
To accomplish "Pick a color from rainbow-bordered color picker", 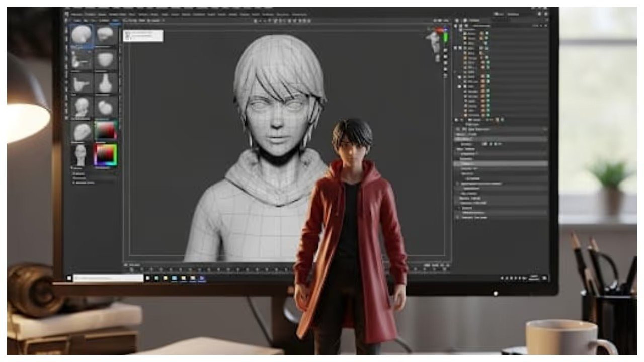I will (105, 155).
